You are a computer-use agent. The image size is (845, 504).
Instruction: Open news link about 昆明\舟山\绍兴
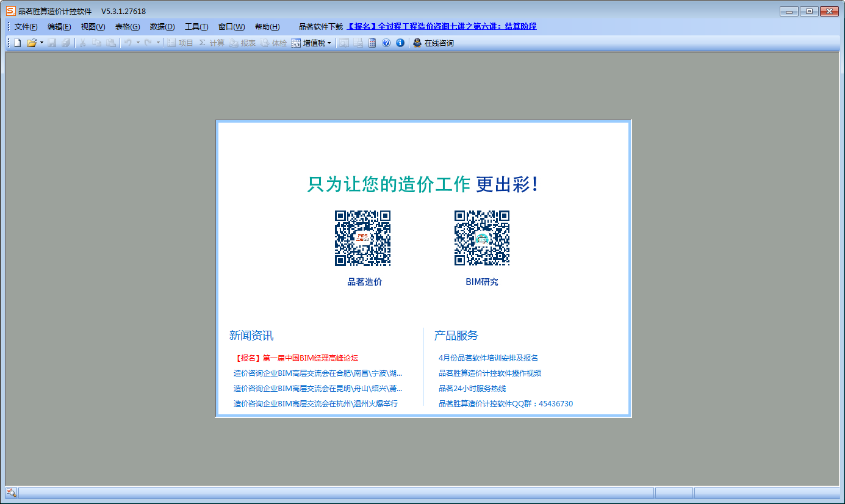click(x=318, y=389)
